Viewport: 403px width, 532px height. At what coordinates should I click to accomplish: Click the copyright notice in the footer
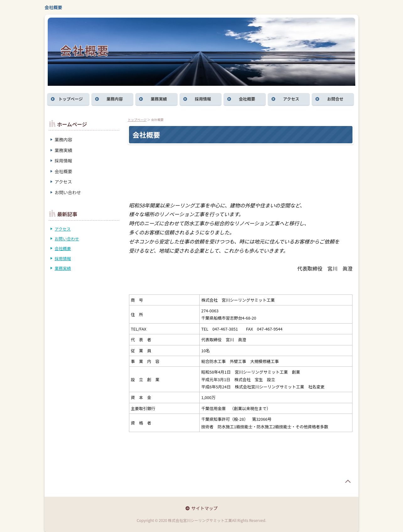(x=201, y=520)
